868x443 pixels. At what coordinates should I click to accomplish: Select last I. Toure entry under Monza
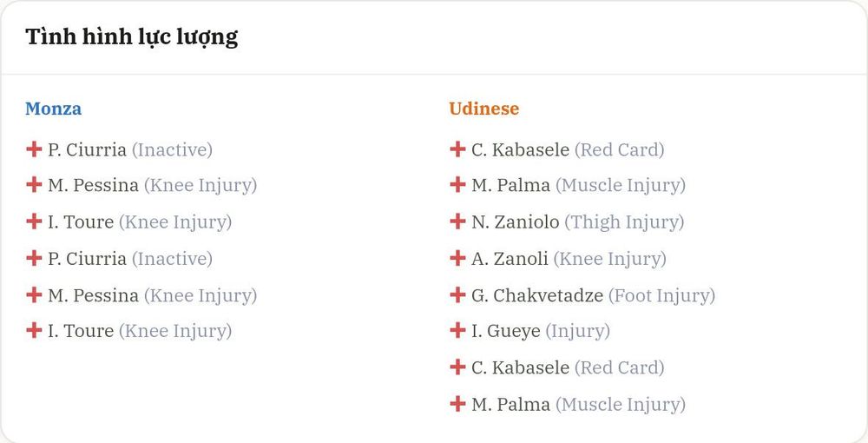128,331
